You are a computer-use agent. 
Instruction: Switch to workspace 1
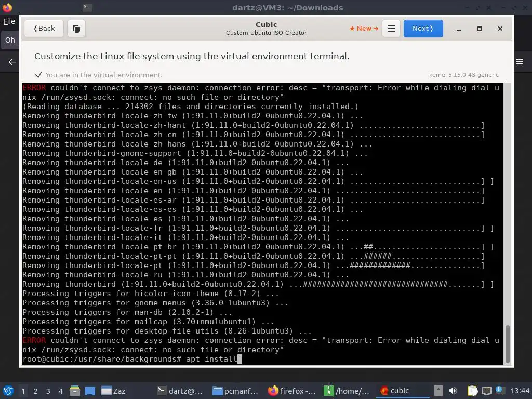pyautogui.click(x=23, y=391)
